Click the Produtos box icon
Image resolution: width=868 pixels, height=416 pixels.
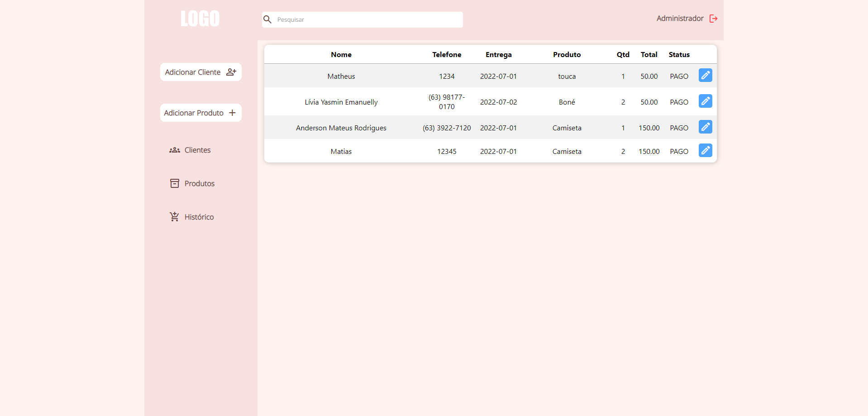pos(175,183)
